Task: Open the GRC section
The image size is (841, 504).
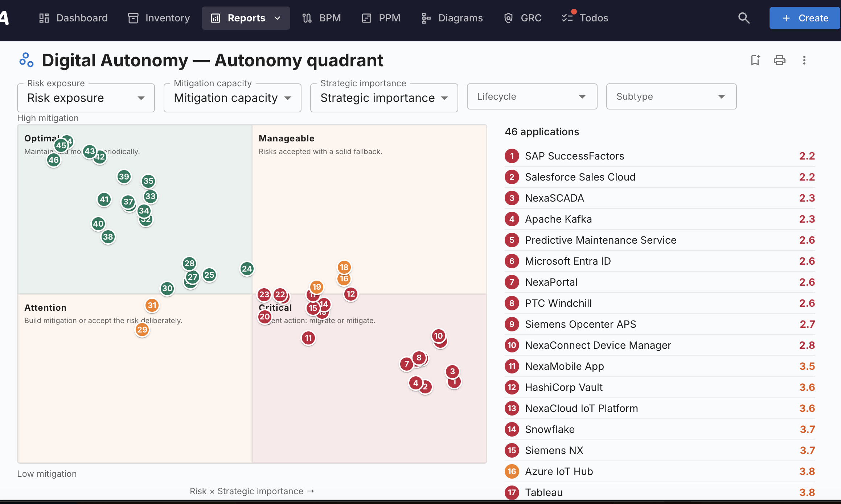Action: (x=522, y=18)
